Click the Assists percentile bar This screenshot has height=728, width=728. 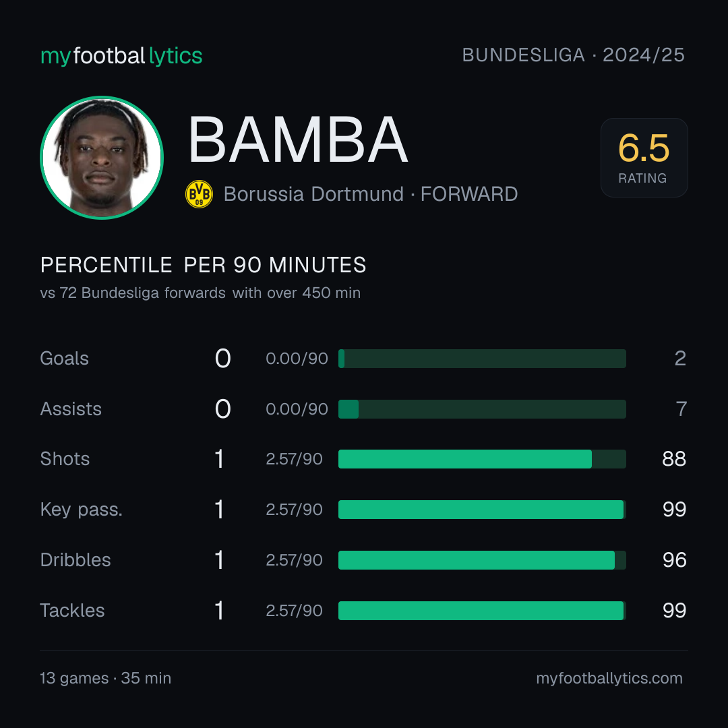click(x=482, y=409)
